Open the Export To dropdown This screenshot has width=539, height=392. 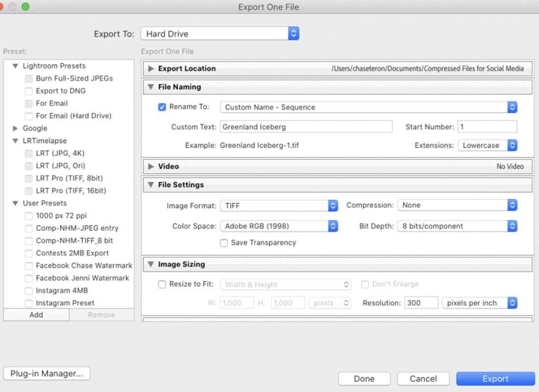[x=220, y=34]
